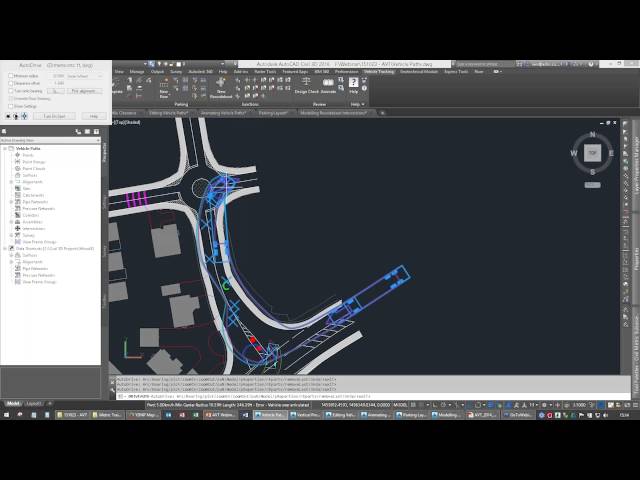Click the ViewCube TOP face

coord(592,153)
